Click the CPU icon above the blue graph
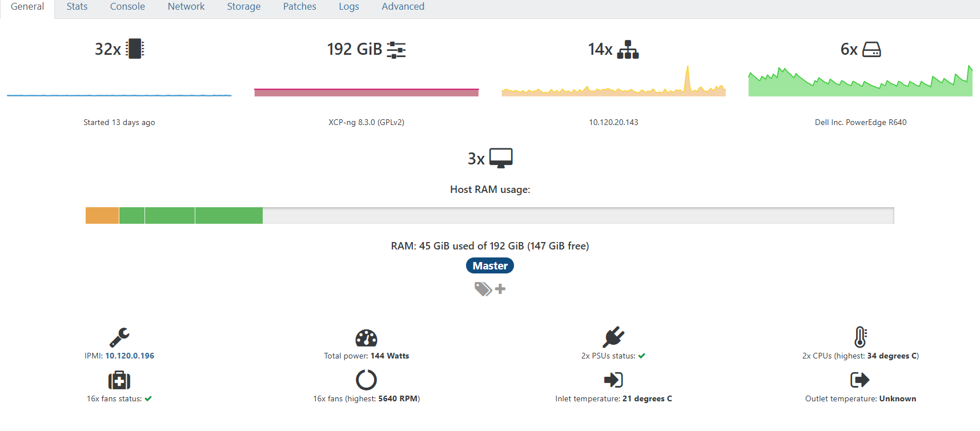Image resolution: width=980 pixels, height=431 pixels. click(x=135, y=49)
